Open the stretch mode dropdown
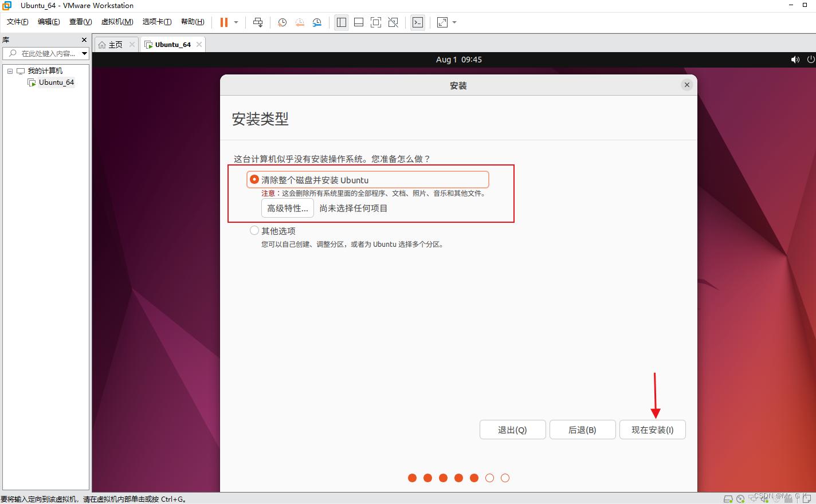816x504 pixels. click(454, 22)
